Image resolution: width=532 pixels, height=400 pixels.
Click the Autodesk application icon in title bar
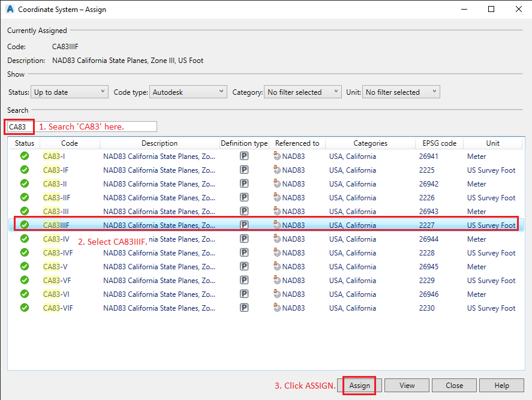[x=10, y=9]
